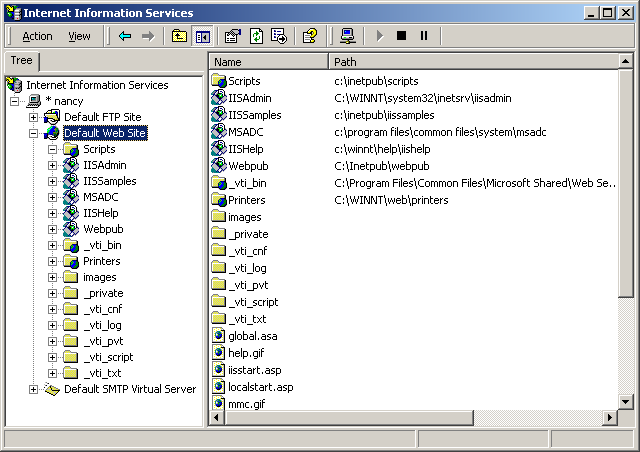Expand the images tree node
The height and width of the screenshot is (452, 640).
(x=52, y=277)
